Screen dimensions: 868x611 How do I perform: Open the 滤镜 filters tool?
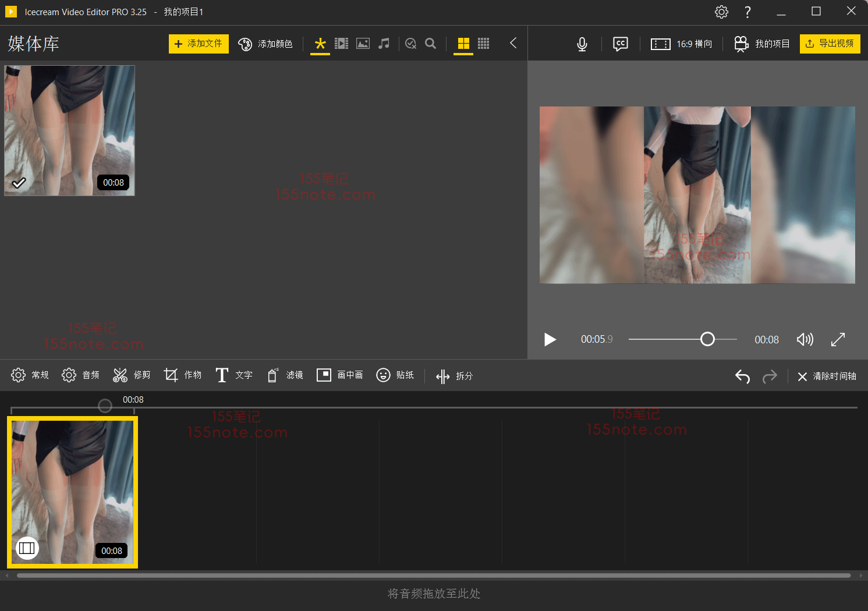coord(285,375)
